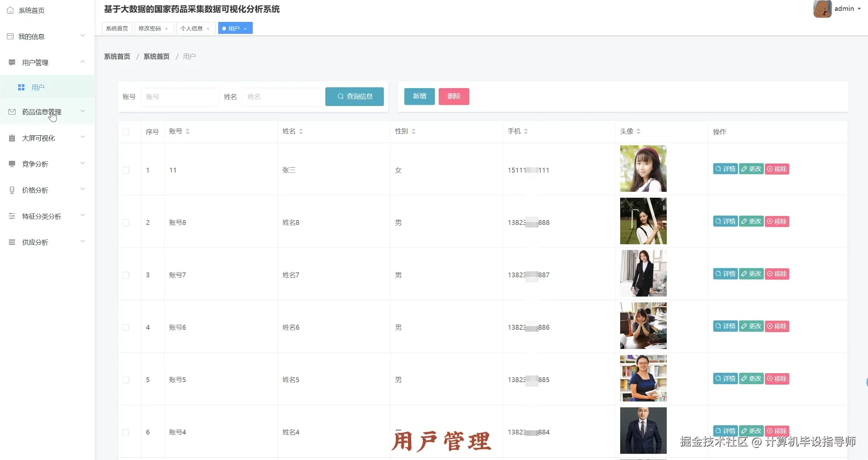
Task: Switch to the 系统首页 tab
Action: [x=117, y=28]
